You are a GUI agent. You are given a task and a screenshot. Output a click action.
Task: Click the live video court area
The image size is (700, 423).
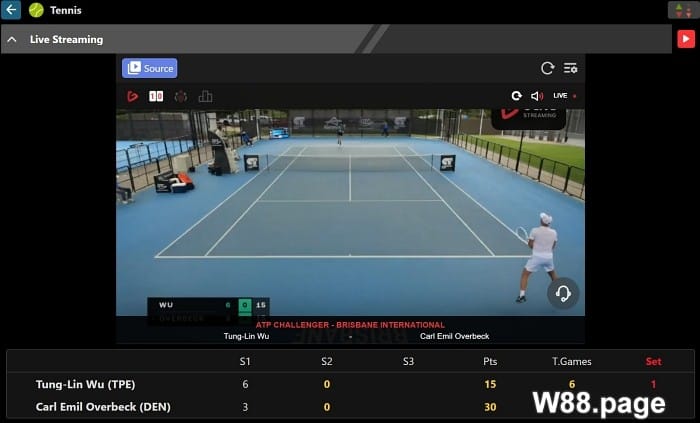(x=350, y=212)
